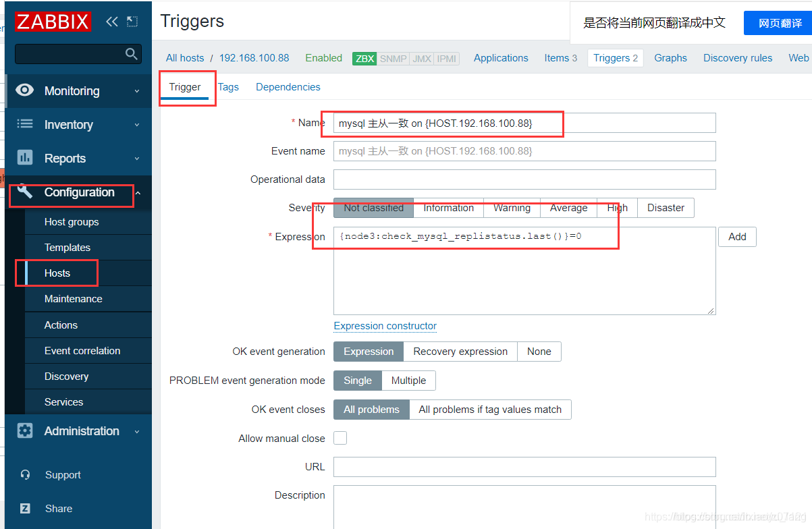
Task: Click the Administration gear icon
Action: tap(25, 430)
